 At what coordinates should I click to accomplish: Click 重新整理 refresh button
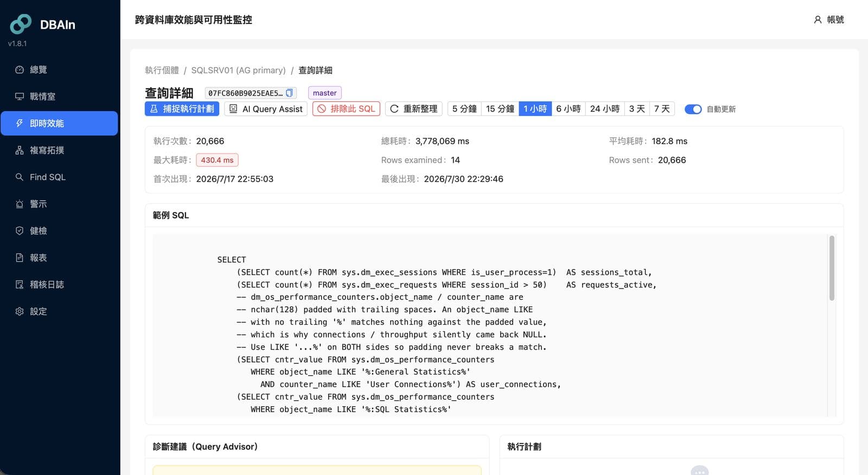point(414,108)
